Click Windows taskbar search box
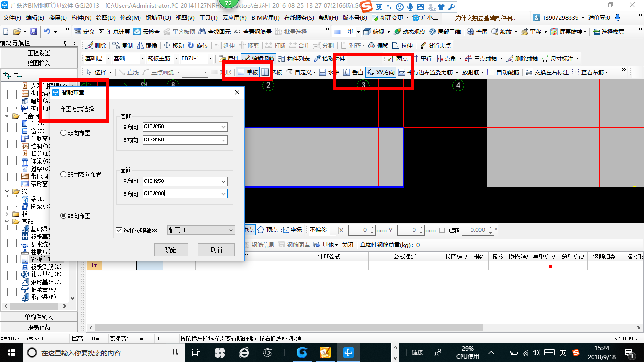Screen dimensions: 644x362 (104, 353)
